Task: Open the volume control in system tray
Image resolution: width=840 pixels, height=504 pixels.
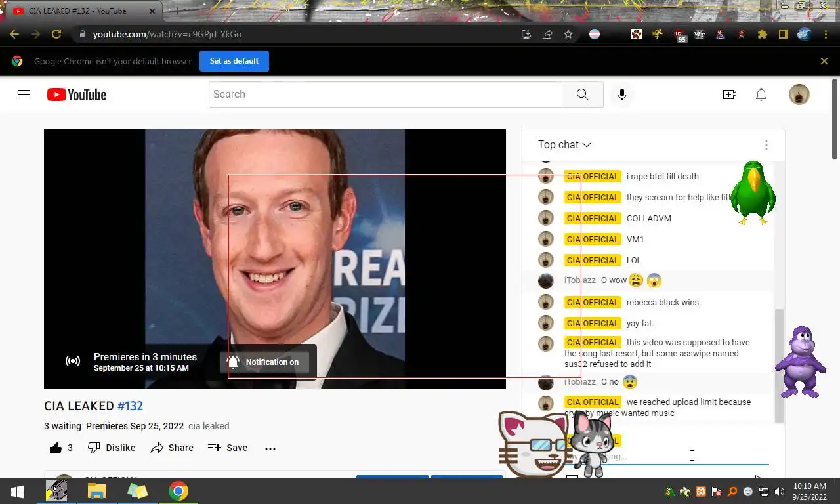Action: pos(779,492)
